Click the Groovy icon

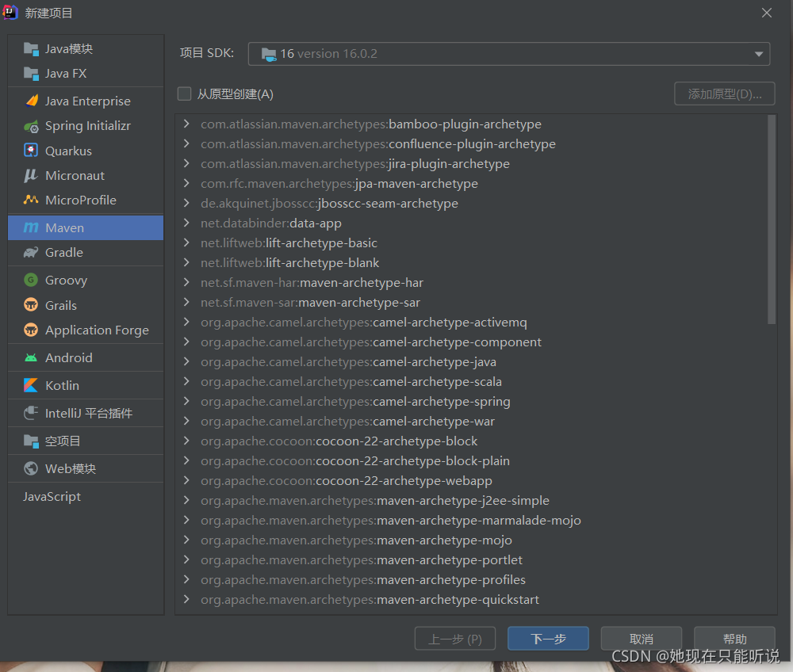pyautogui.click(x=31, y=280)
